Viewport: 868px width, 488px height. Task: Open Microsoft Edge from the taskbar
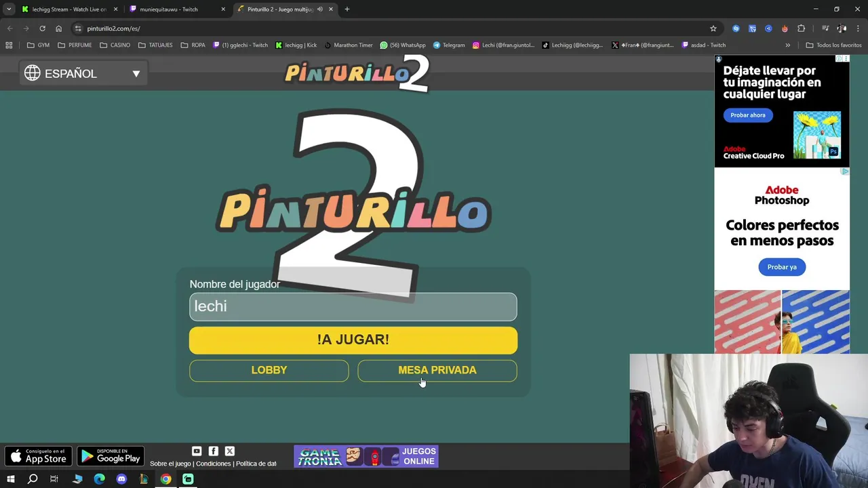pos(99,479)
